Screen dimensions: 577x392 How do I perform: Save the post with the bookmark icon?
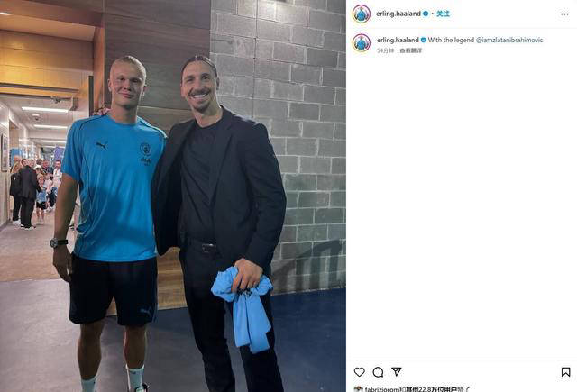(x=565, y=372)
